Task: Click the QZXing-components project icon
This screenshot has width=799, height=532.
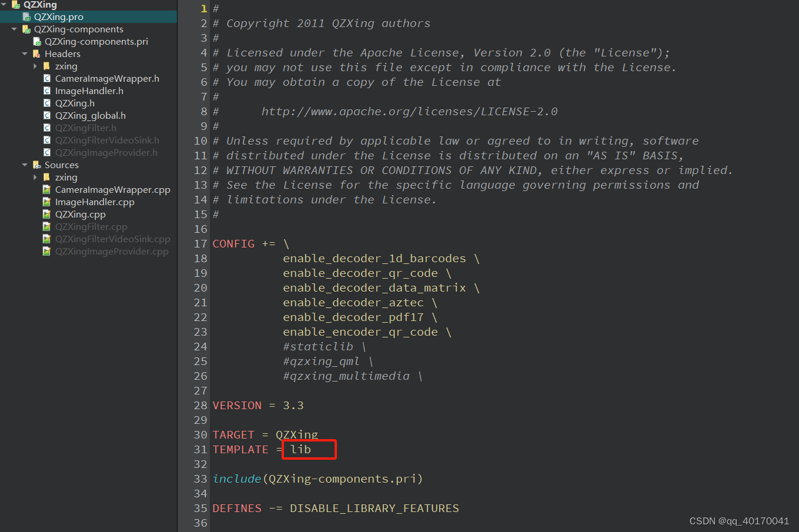Action: tap(26, 29)
